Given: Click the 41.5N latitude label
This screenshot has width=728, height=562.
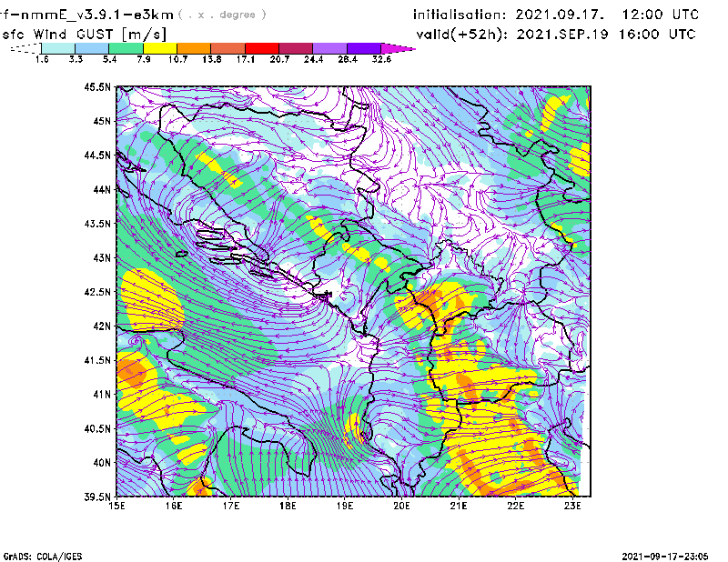Looking at the screenshot, I should (x=97, y=360).
